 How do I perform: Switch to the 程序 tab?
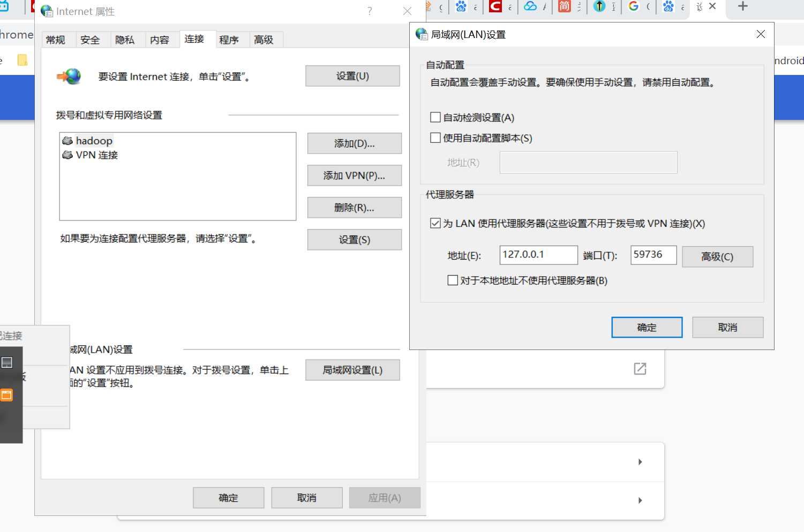[x=229, y=40]
